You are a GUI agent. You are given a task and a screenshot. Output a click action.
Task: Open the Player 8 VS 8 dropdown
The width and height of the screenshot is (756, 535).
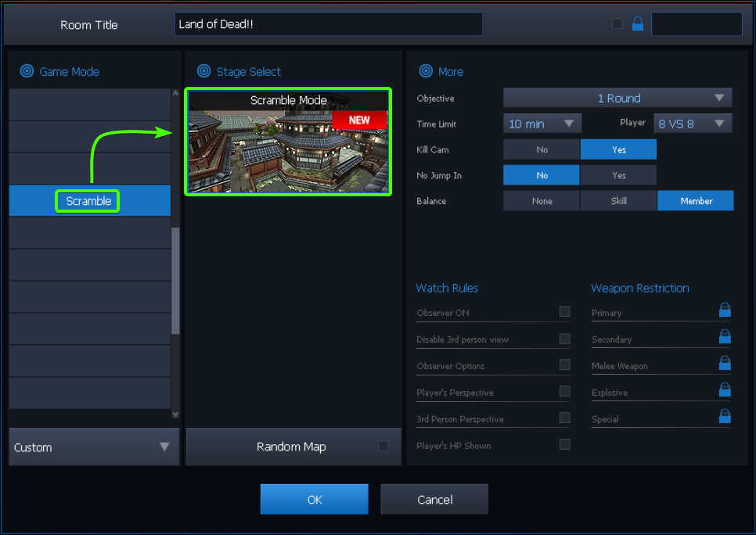(x=693, y=124)
